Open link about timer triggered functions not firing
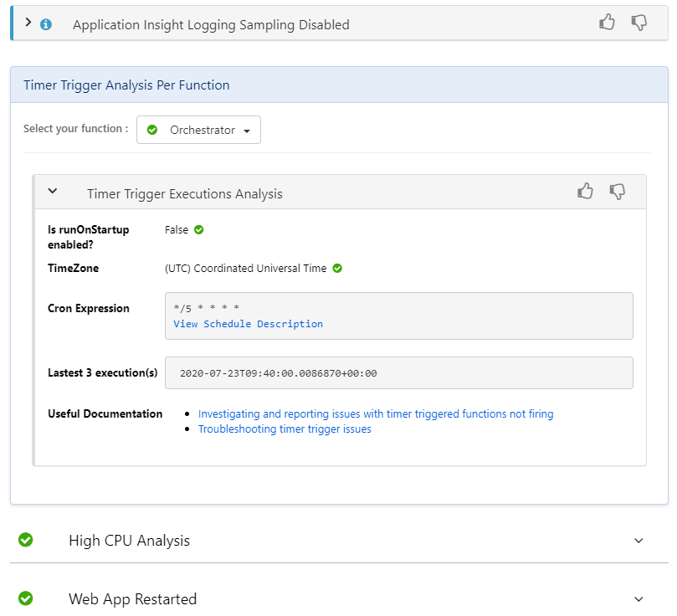Screen dimensions: 677x616 coord(376,413)
